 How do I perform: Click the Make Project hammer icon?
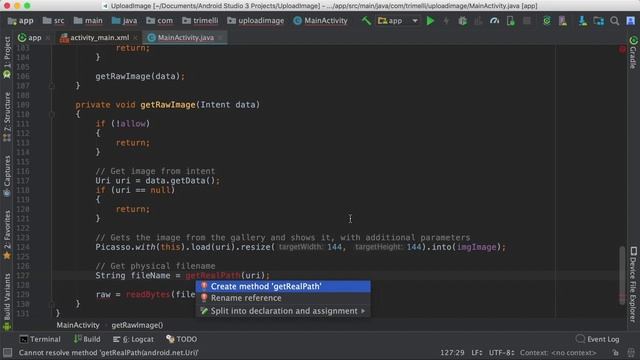click(x=366, y=20)
